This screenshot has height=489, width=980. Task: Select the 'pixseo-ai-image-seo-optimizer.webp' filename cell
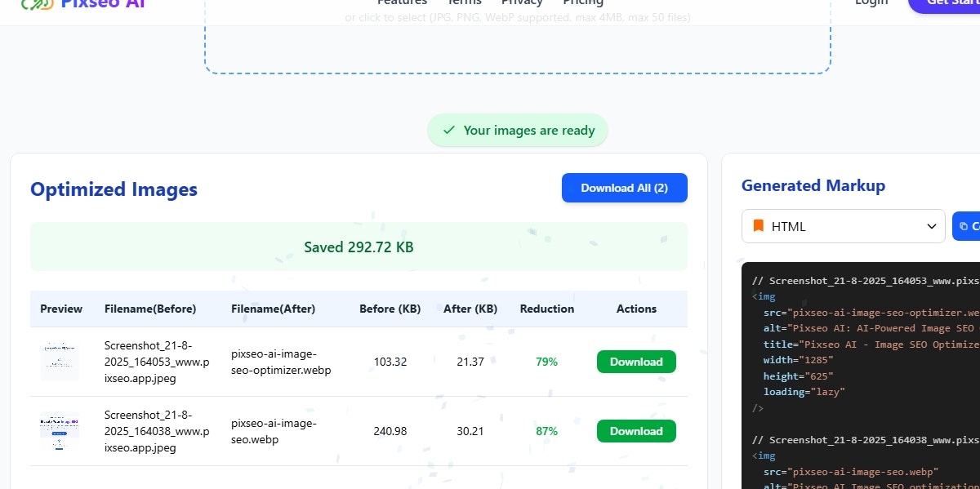click(x=281, y=362)
